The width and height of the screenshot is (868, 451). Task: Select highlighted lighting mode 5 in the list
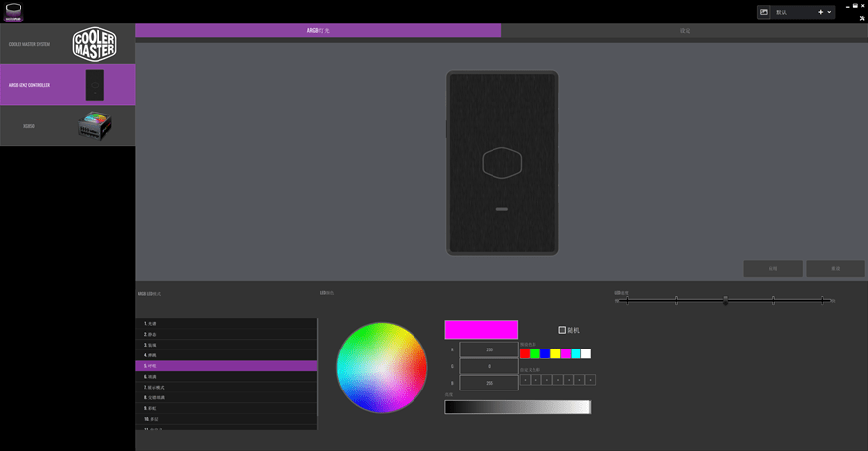226,366
